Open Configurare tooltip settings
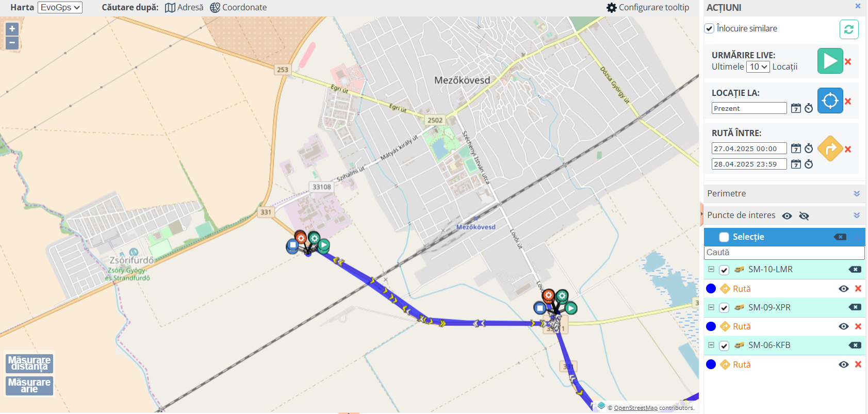The image size is (868, 414). click(x=648, y=8)
